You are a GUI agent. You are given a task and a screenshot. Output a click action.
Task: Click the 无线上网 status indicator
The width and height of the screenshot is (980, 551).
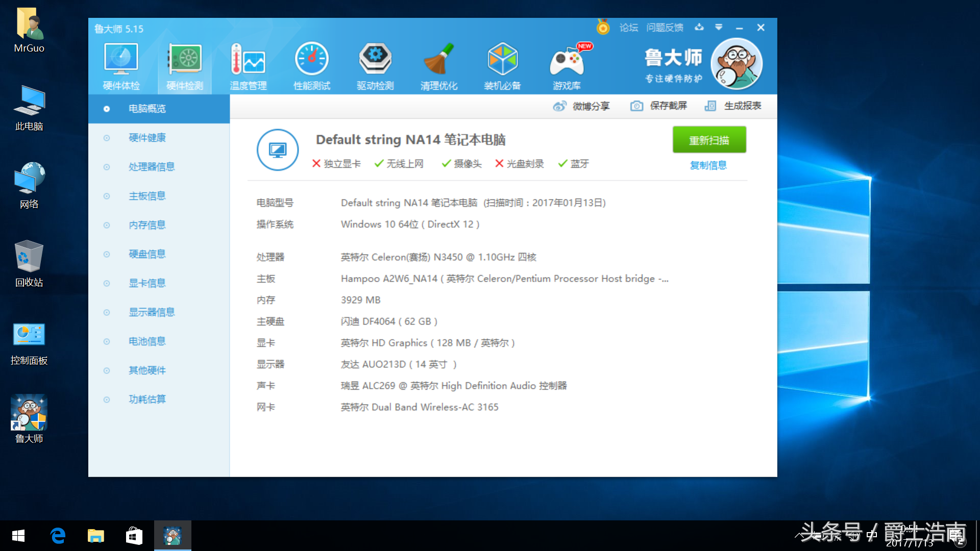coord(399,164)
